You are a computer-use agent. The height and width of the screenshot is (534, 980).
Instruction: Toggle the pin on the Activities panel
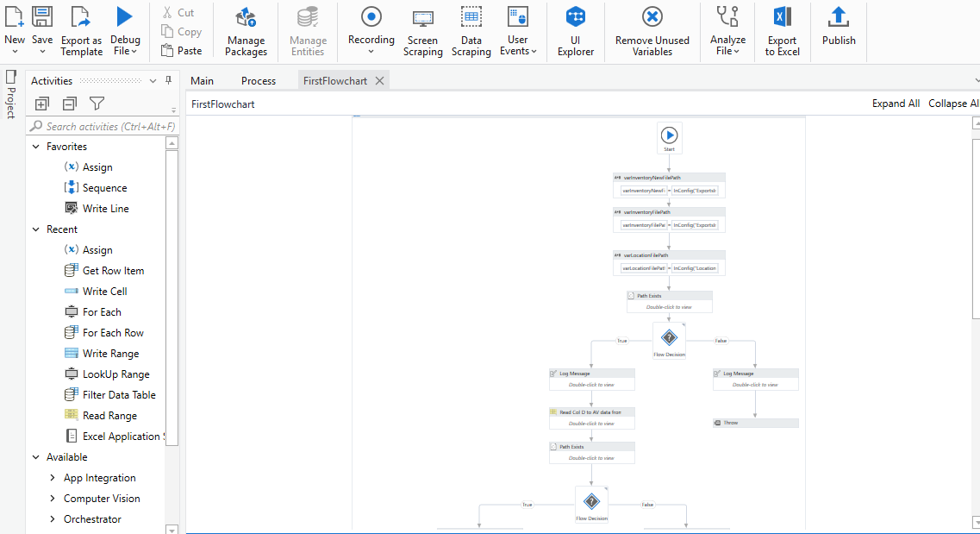pos(169,80)
